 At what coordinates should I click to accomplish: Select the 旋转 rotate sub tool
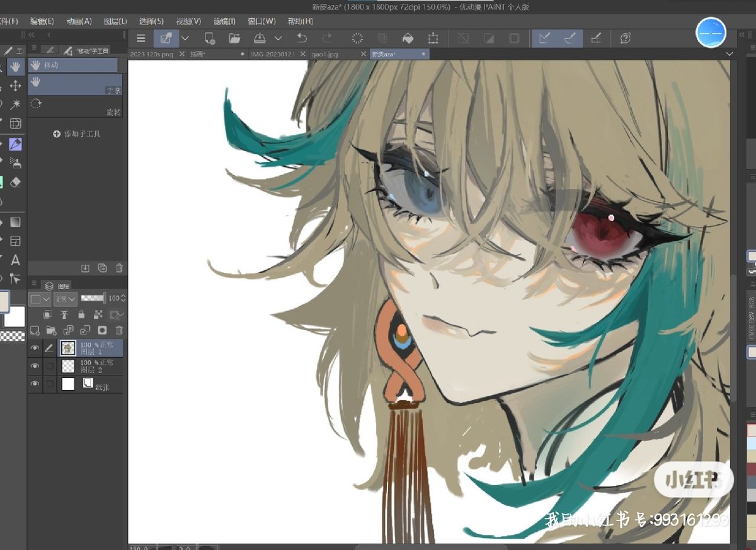click(75, 105)
